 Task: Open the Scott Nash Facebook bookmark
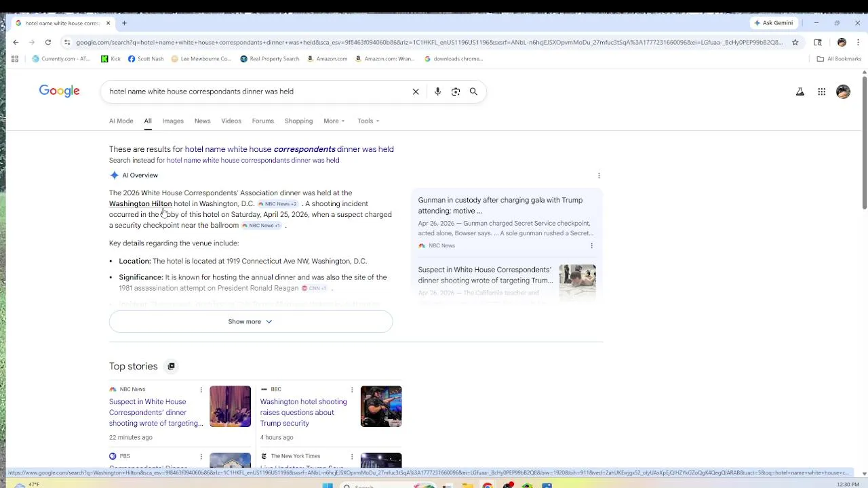(x=146, y=59)
